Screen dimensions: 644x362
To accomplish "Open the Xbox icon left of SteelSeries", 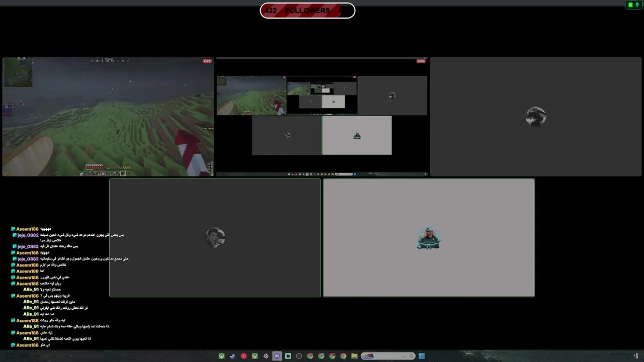I will pos(255,356).
